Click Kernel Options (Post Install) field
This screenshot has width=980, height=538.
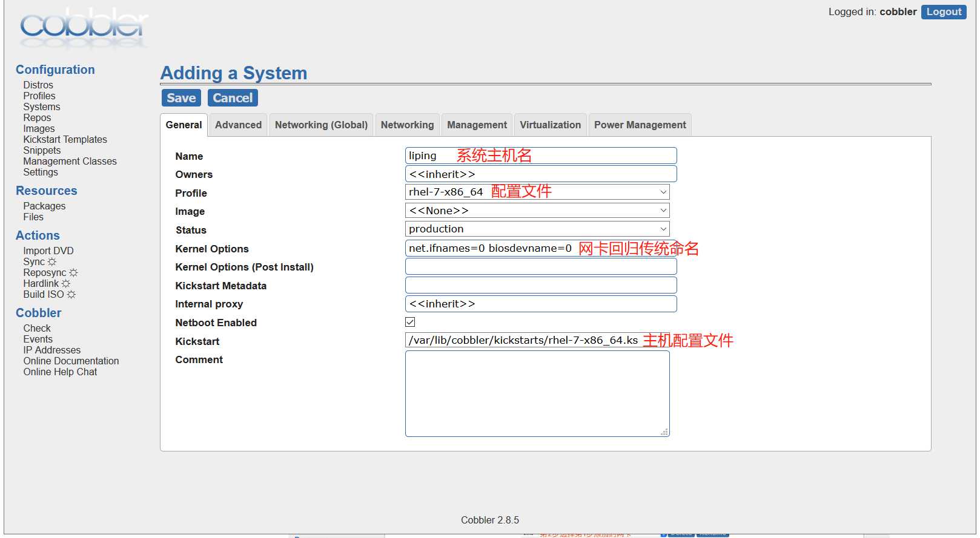tap(541, 266)
